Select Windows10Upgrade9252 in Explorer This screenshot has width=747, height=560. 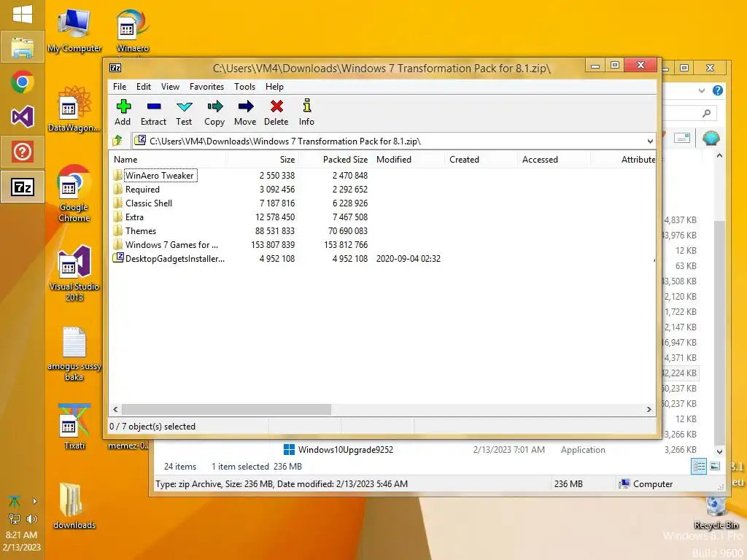pos(338,449)
